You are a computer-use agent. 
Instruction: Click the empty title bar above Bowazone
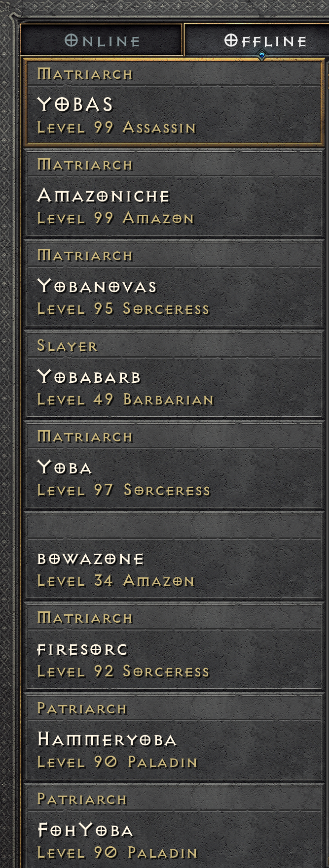click(174, 526)
